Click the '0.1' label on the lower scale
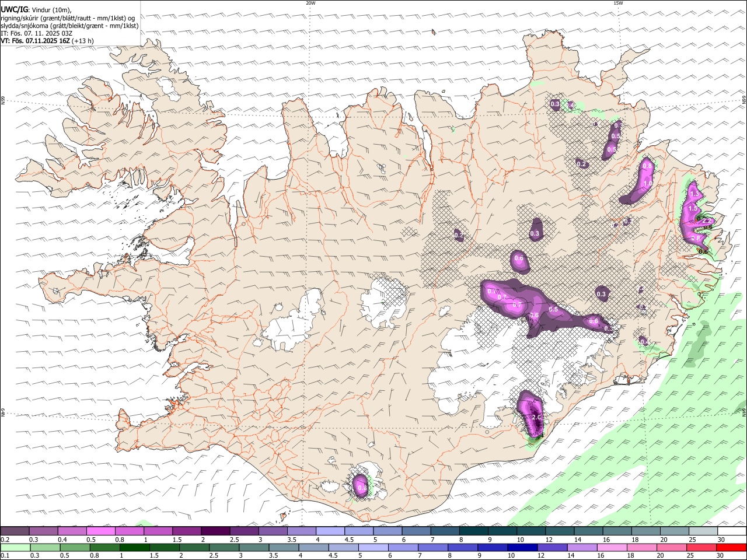This screenshot has height=560, width=747. point(5,556)
